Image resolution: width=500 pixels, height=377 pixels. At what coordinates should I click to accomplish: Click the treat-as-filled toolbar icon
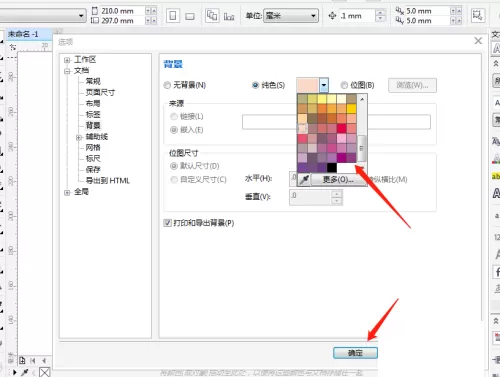point(477,15)
